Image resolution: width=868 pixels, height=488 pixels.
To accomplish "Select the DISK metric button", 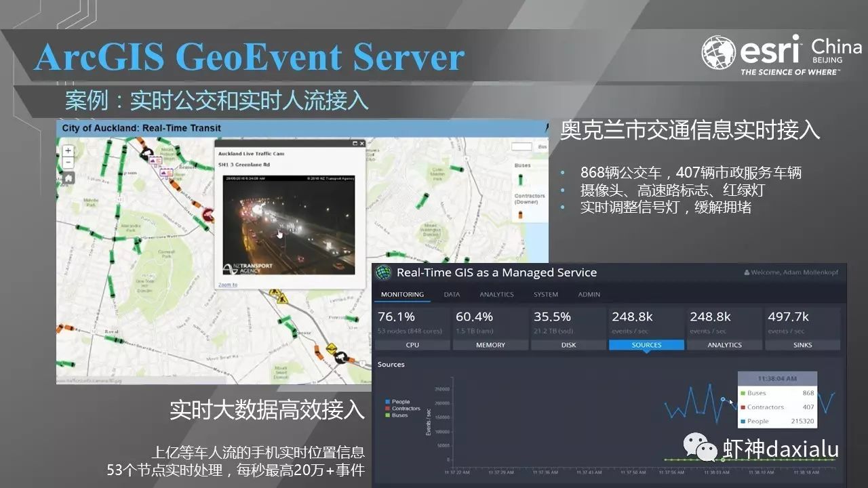I will click(568, 345).
